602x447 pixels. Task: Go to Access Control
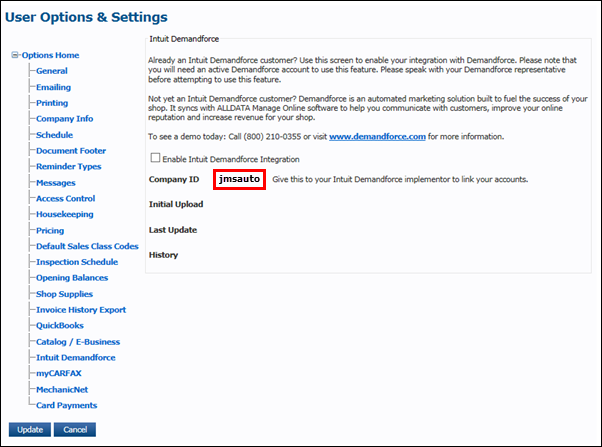(66, 199)
